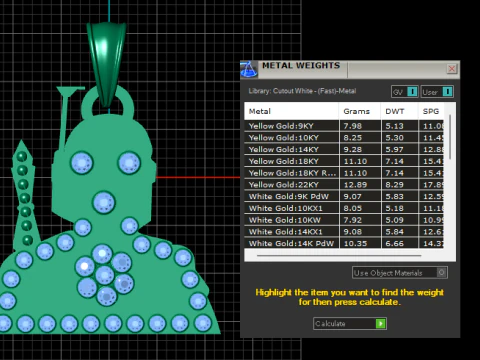This screenshot has width=480, height=360.
Task: Click the 8.29 DWT value
Action: 395,185
